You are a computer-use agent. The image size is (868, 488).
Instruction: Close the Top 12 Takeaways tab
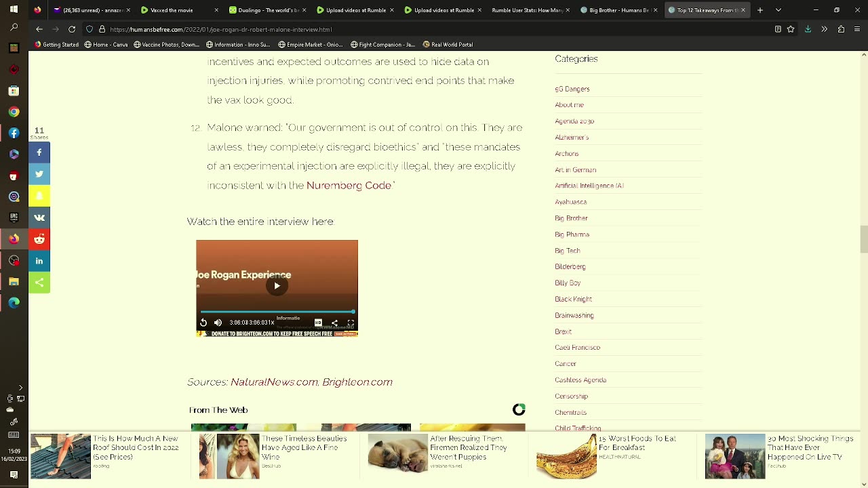point(743,10)
